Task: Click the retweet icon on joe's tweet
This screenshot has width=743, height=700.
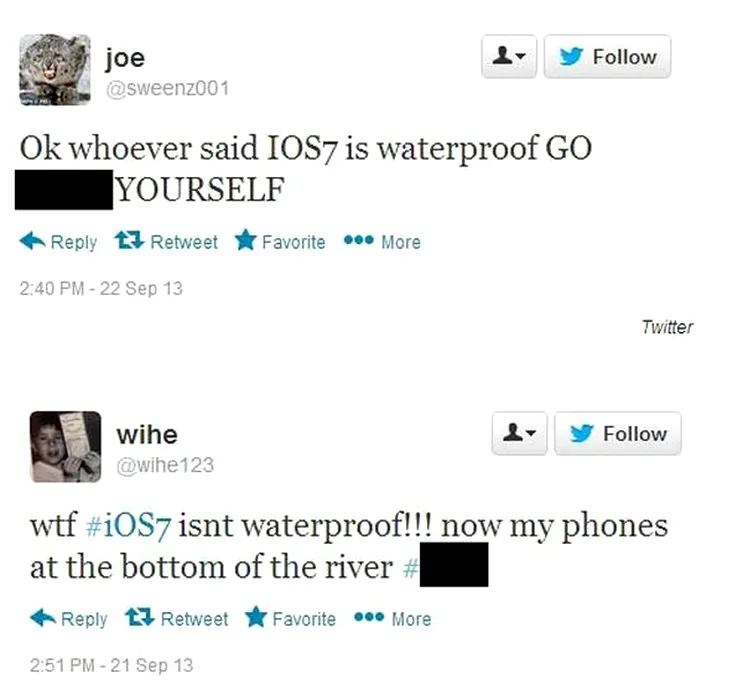Action: [129, 241]
